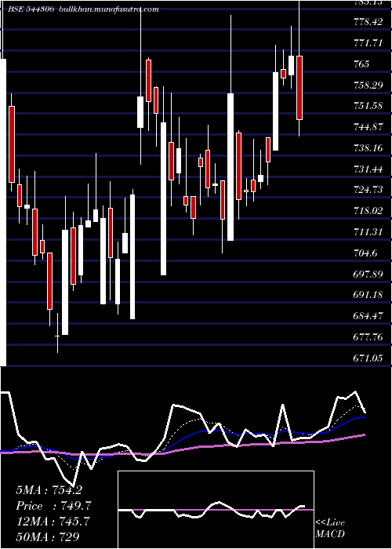This screenshot has height=549, width=392.
Task: Click the 778.42 price axis label
Action: tap(368, 22)
